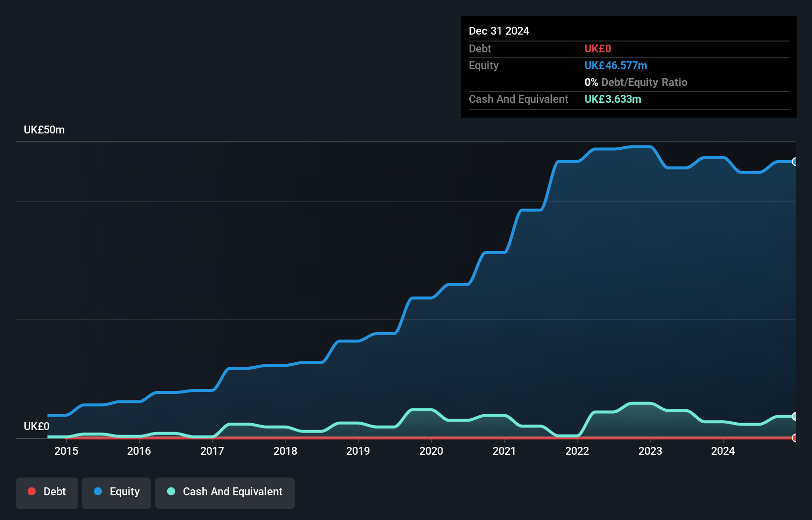Select the 2017 x-axis label
The width and height of the screenshot is (812, 520).
tap(212, 451)
